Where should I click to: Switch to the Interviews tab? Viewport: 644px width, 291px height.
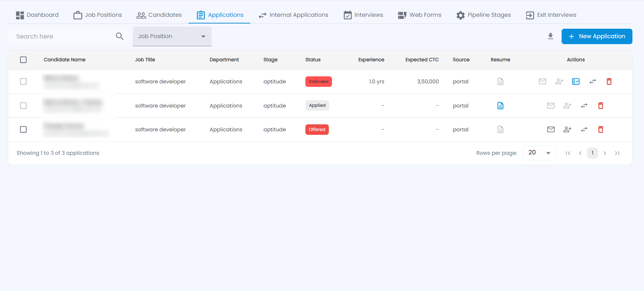[363, 15]
